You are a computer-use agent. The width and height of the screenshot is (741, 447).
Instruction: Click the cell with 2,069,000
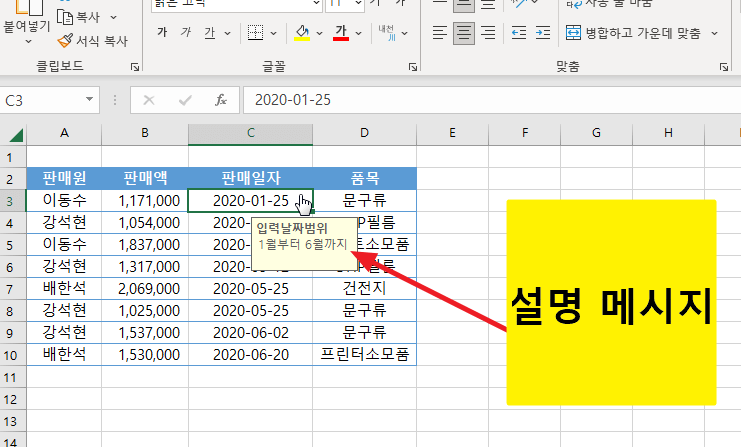145,289
